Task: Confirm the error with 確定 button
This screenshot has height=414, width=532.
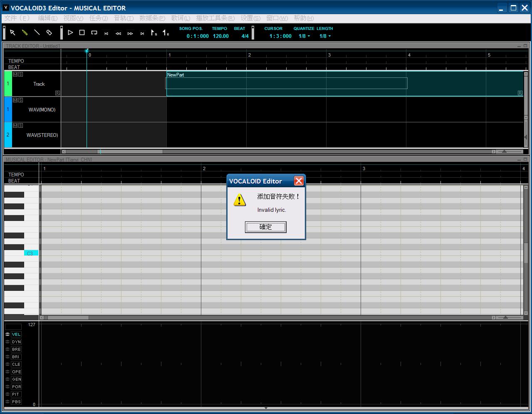Action: [266, 227]
